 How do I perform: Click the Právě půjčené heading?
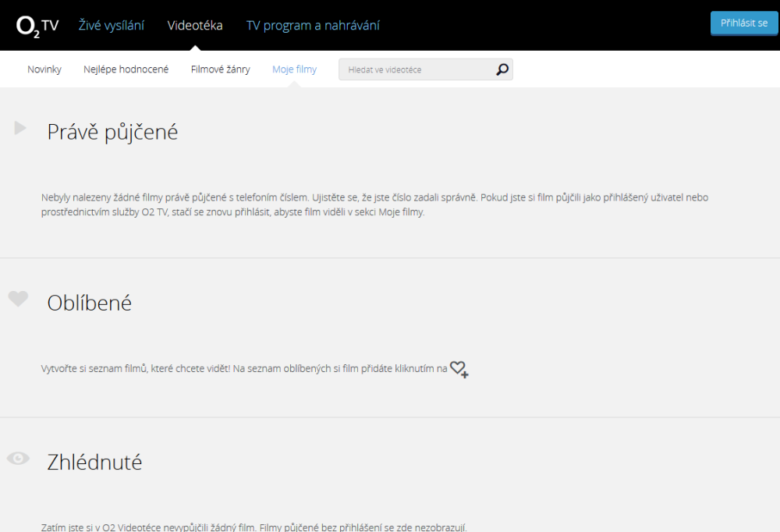pyautogui.click(x=112, y=132)
